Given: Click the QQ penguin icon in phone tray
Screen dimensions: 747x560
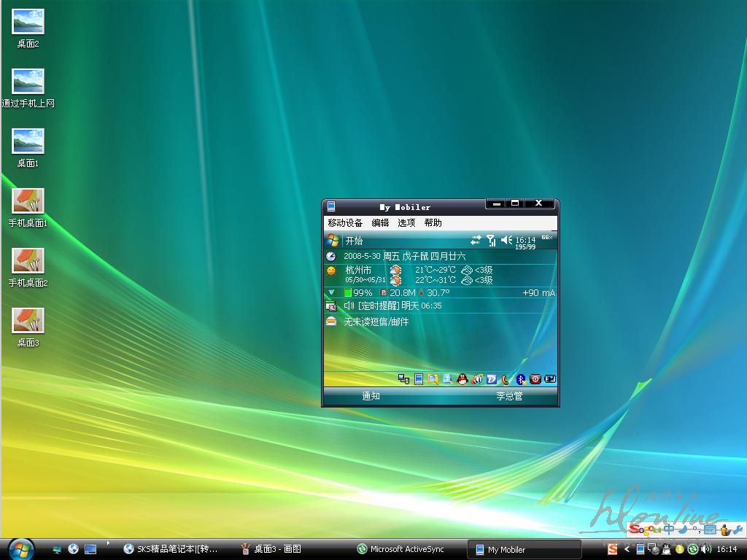Looking at the screenshot, I should coord(462,379).
